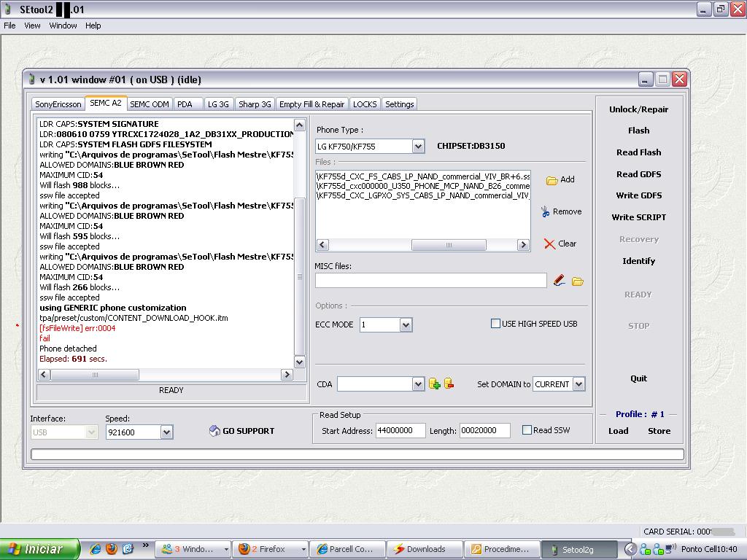
Task: Click the Write SCRIPT button
Action: coord(638,217)
